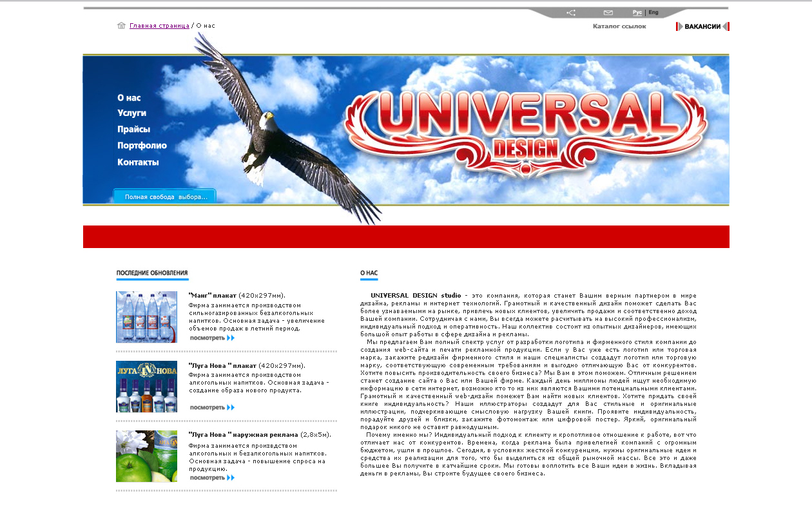Click the envelope mail icon
Viewport: 812px width, 518px height.
click(x=608, y=12)
